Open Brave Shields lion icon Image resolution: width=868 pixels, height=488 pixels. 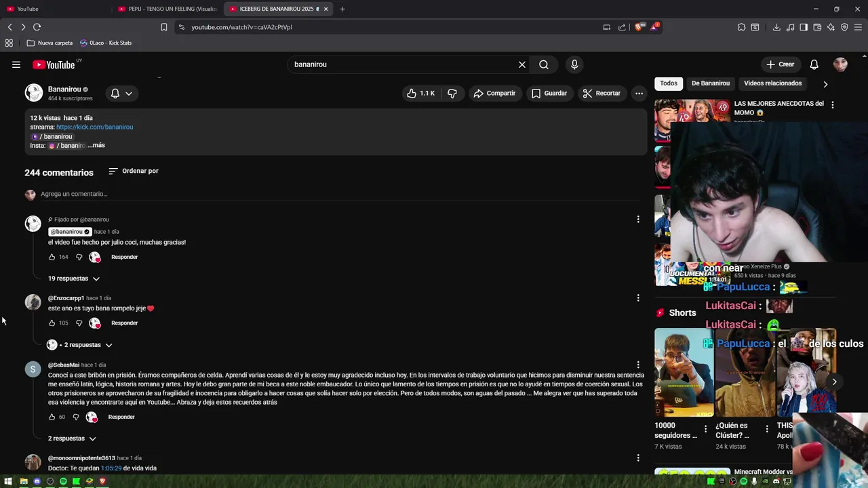[x=639, y=27]
